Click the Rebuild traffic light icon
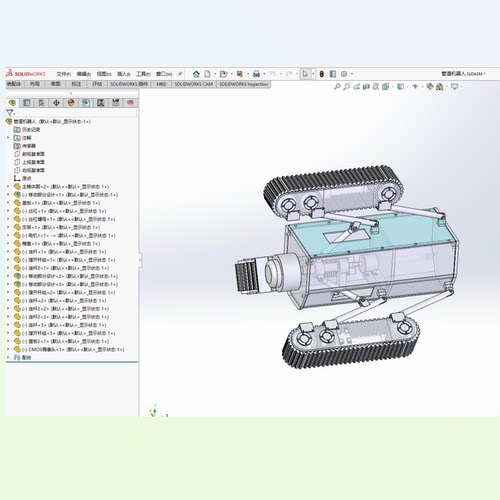The height and width of the screenshot is (500, 500). 322,74
